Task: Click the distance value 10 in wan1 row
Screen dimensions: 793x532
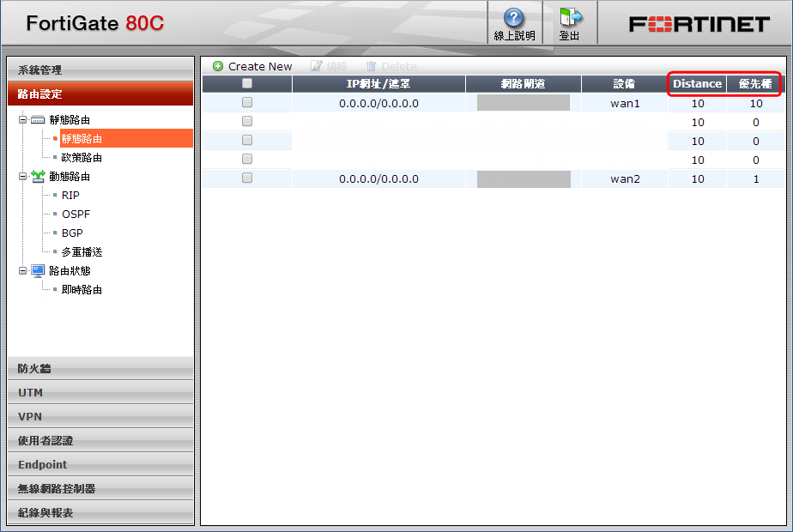Action: (x=698, y=104)
